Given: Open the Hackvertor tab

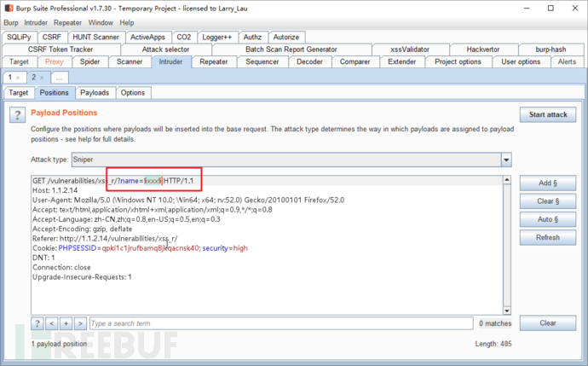Looking at the screenshot, I should click(x=483, y=49).
